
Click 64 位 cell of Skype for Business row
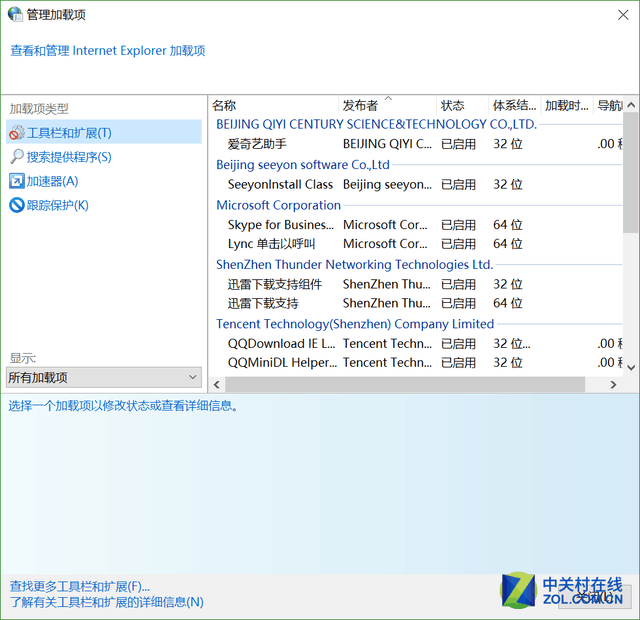pos(508,224)
